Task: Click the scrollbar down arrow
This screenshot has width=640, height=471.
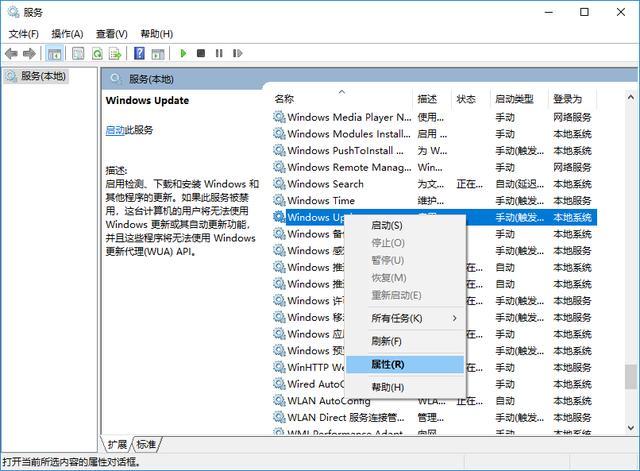Action: coord(631,428)
